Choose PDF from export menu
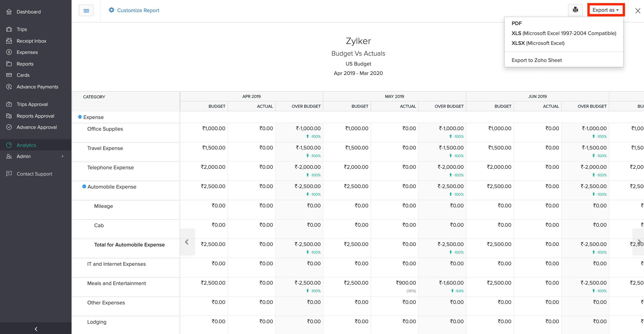Image resolution: width=644 pixels, height=334 pixels. [x=517, y=23]
